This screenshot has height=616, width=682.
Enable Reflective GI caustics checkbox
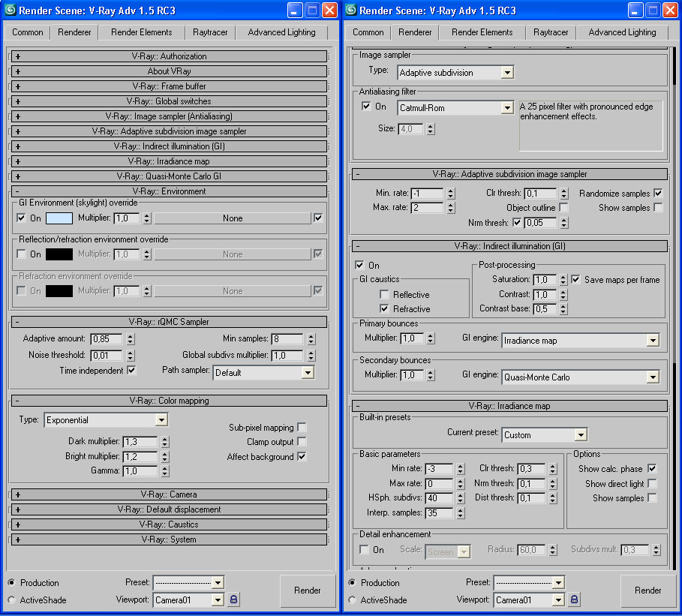384,295
